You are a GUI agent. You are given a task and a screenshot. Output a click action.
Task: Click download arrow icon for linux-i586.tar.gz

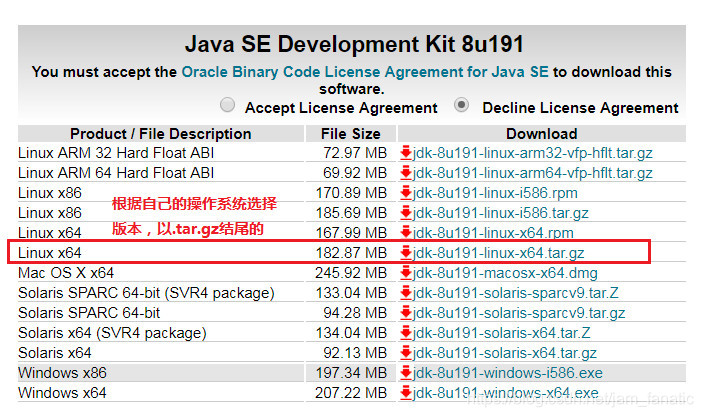[x=406, y=213]
